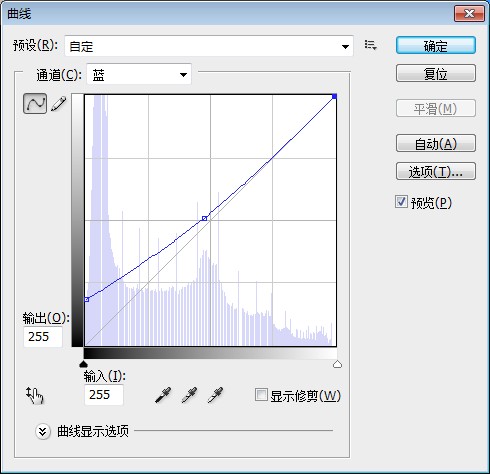490x474 pixels.
Task: Select the curve point editing tool
Action: point(35,104)
